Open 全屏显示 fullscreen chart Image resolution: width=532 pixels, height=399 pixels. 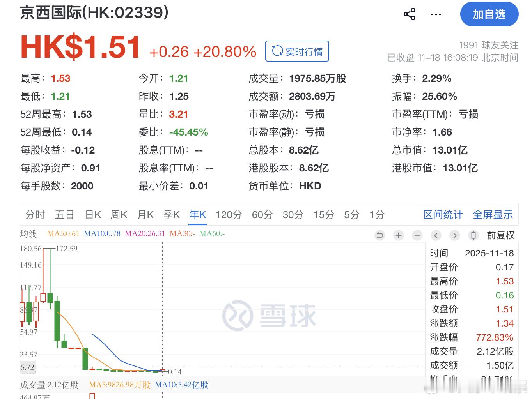(493, 215)
